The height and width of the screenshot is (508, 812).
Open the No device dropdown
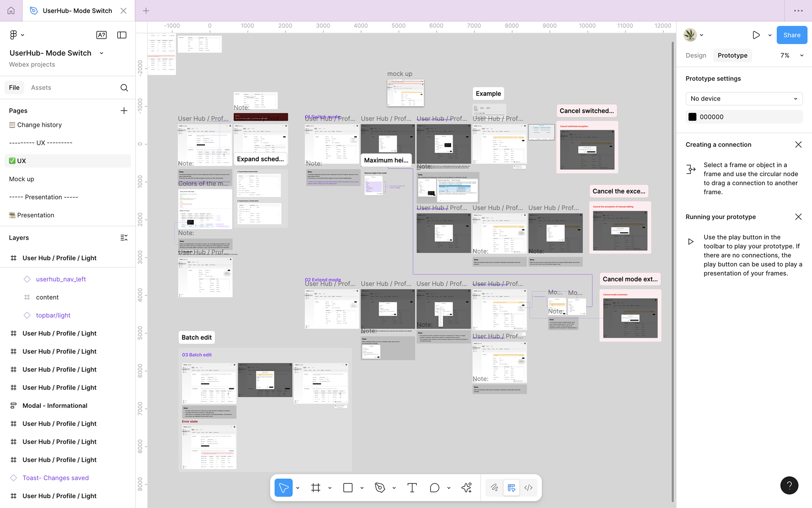pyautogui.click(x=744, y=99)
